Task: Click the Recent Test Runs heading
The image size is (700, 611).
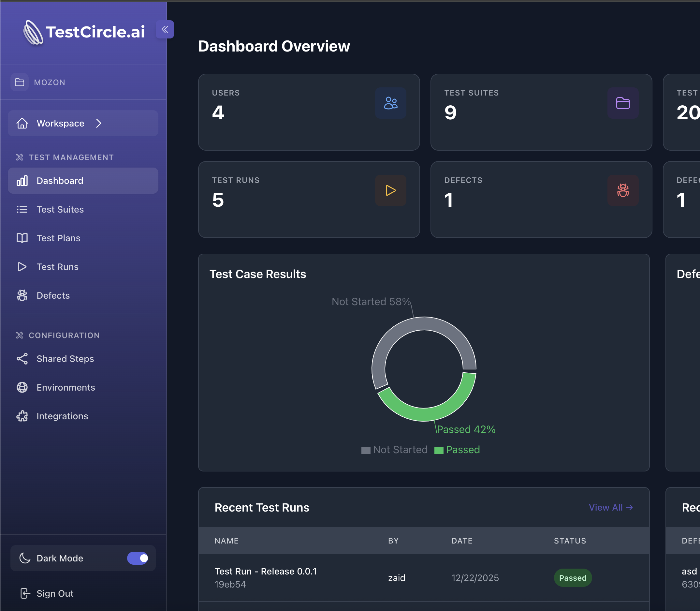Action: point(262,507)
